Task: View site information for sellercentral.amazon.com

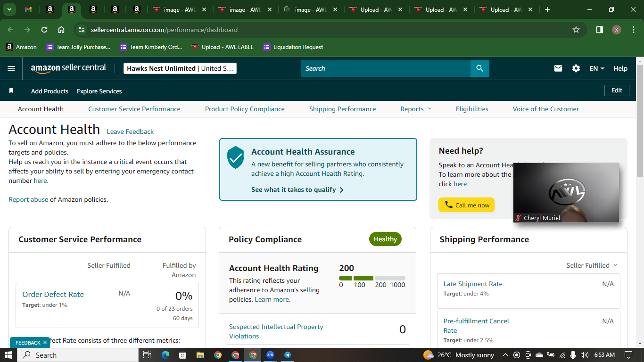Action: coord(82,30)
